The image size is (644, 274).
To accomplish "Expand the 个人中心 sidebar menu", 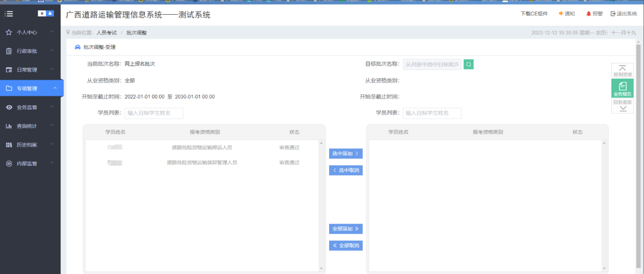I will (31, 32).
